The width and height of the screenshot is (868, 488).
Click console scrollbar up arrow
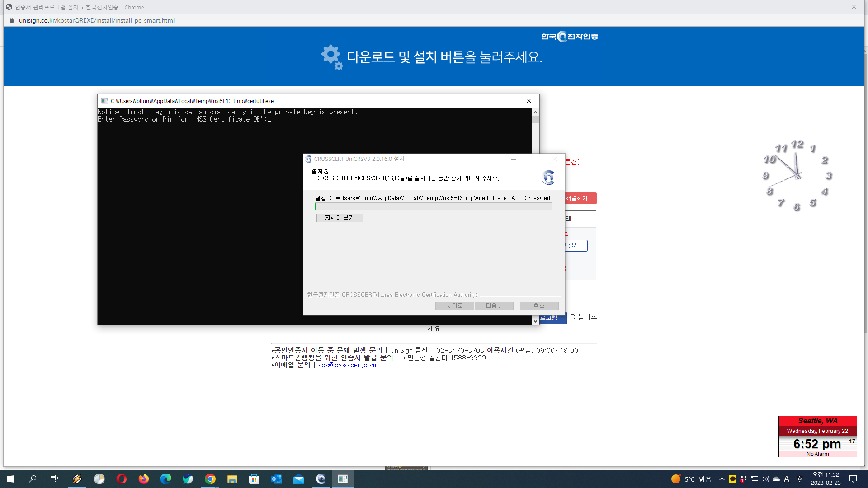pos(536,112)
